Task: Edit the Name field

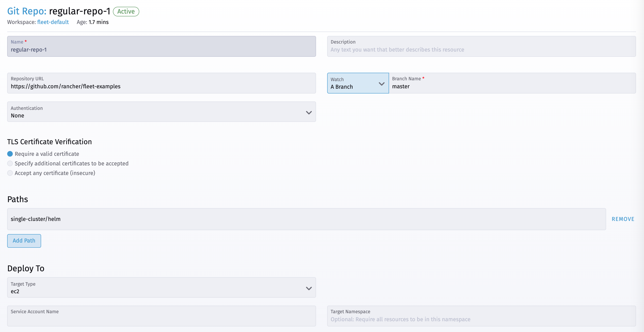Action: tap(161, 49)
